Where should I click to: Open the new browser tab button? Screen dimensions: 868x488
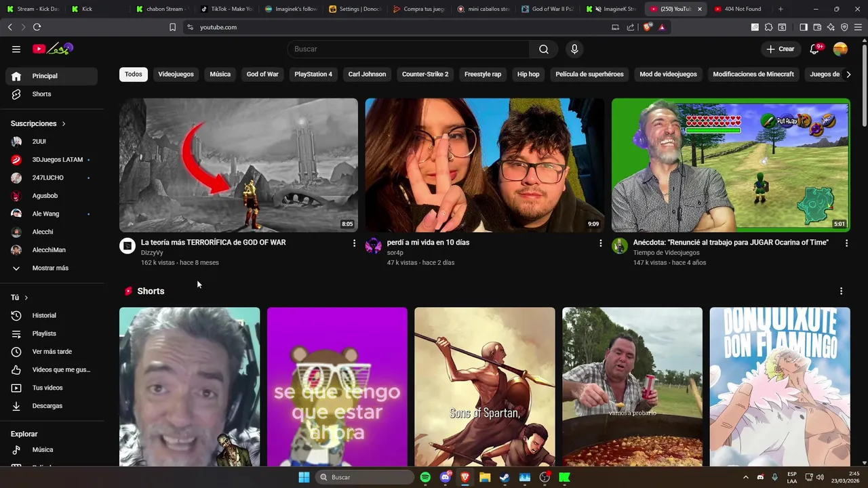[x=781, y=9]
